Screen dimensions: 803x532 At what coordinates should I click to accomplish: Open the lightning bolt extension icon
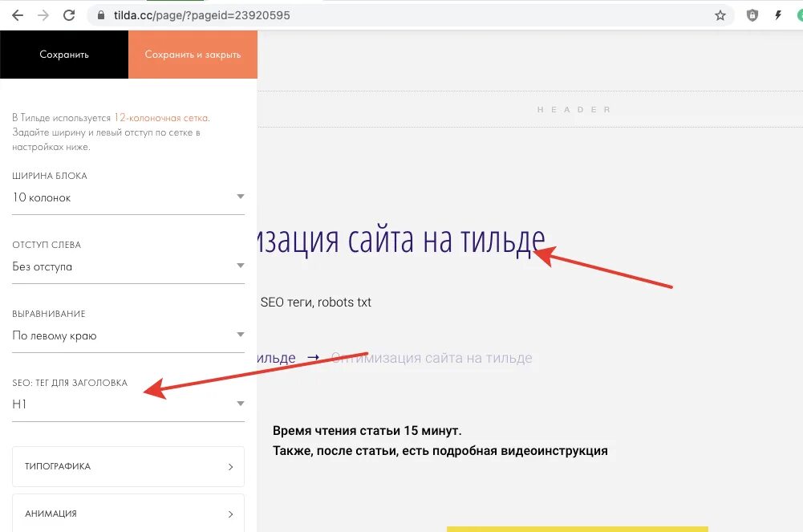point(778,15)
